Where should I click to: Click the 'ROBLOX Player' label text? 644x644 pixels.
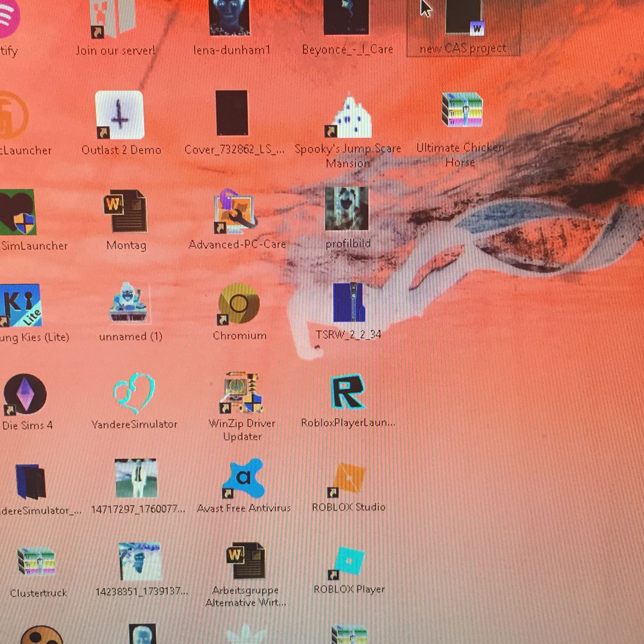tap(349, 590)
